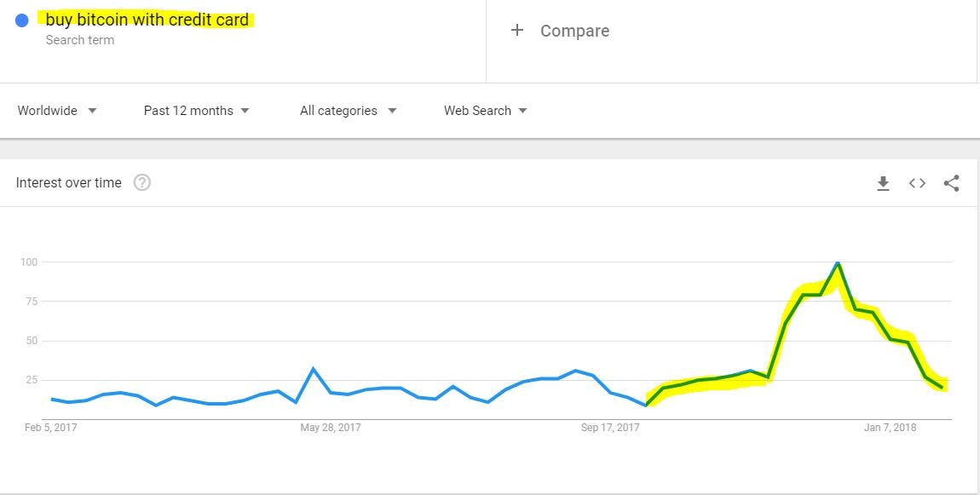Click the Interest over time heading
980x495 pixels.
coord(69,183)
